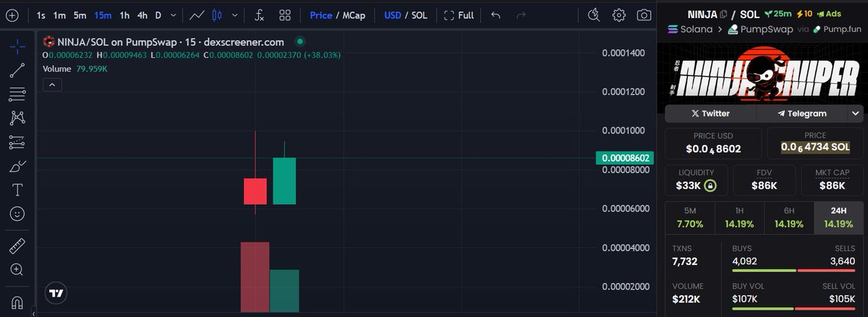
Task: Click the current price label 0.00008602
Action: [x=626, y=158]
